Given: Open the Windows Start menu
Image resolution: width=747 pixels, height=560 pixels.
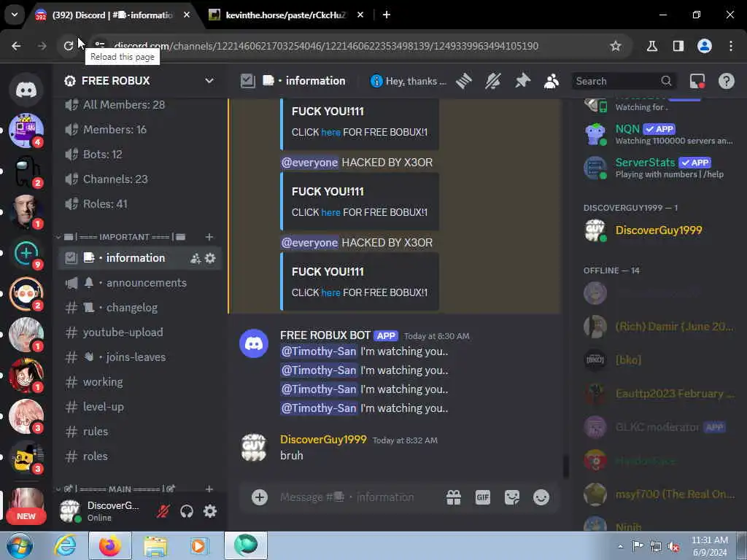Looking at the screenshot, I should 20,545.
